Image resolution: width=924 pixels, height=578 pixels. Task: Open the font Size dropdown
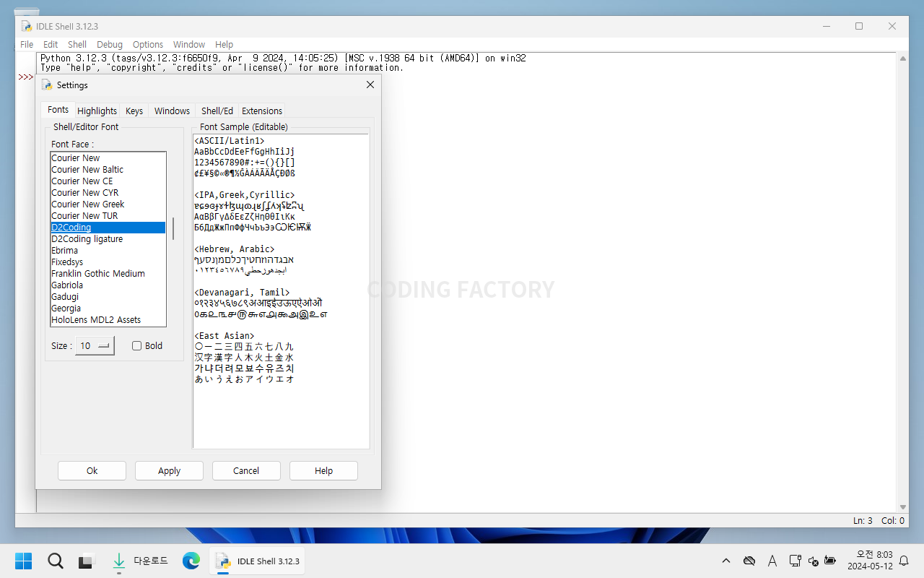coord(96,346)
